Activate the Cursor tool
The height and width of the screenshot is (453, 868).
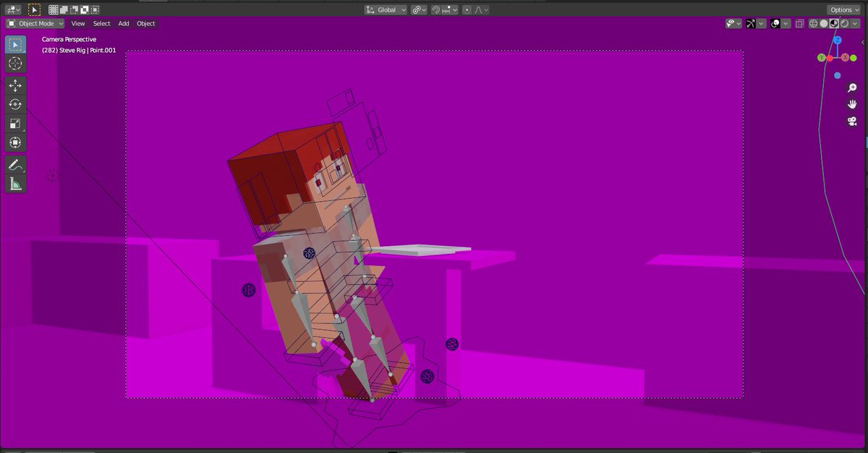[16, 64]
